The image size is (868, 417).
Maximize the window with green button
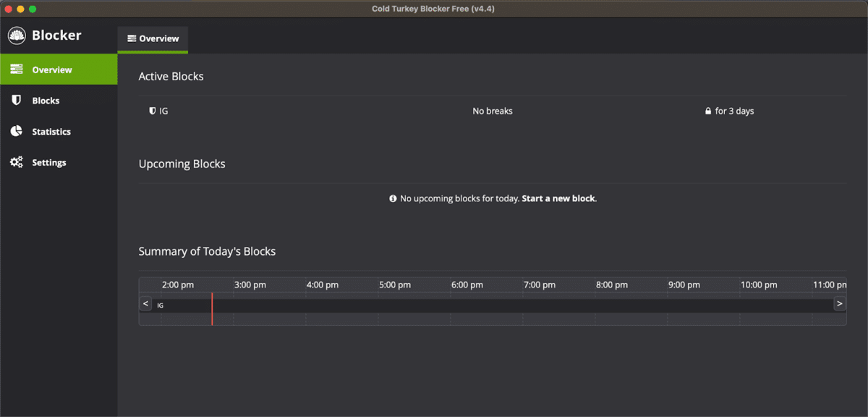click(33, 9)
